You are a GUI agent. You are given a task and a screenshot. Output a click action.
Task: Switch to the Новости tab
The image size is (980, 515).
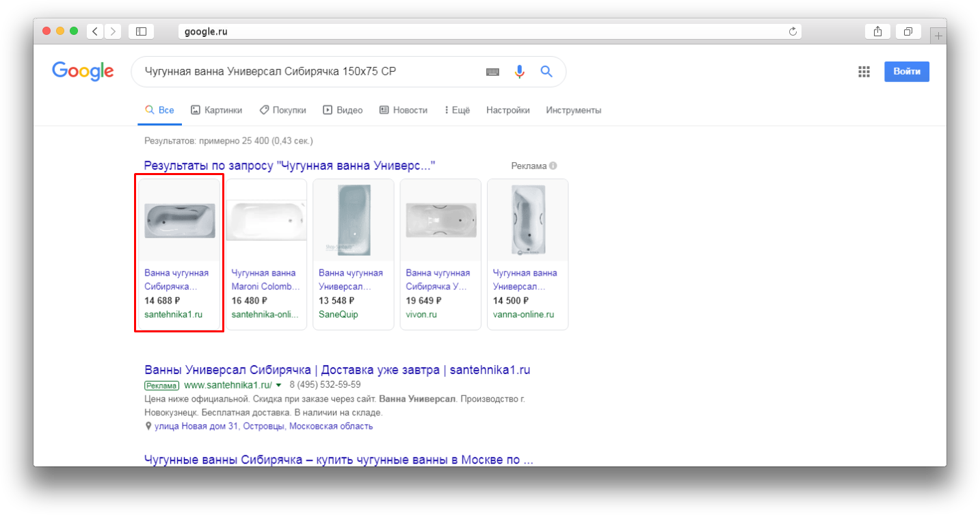tap(403, 110)
